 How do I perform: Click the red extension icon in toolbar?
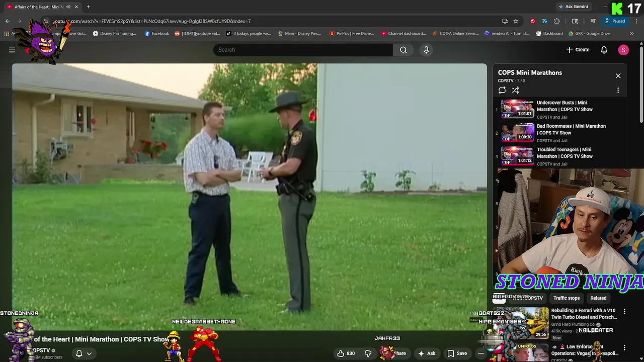point(533,21)
